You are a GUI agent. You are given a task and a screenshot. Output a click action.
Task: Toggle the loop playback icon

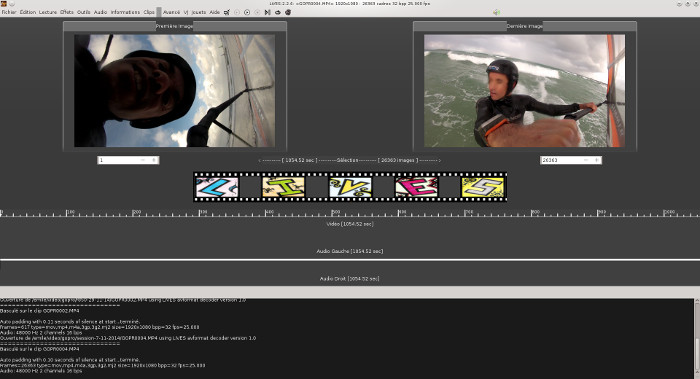[x=278, y=12]
